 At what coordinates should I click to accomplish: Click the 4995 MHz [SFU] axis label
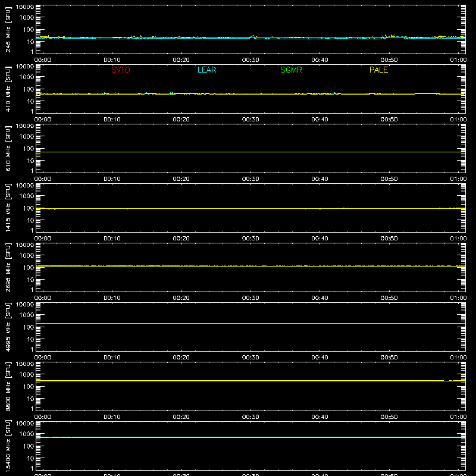(8, 327)
